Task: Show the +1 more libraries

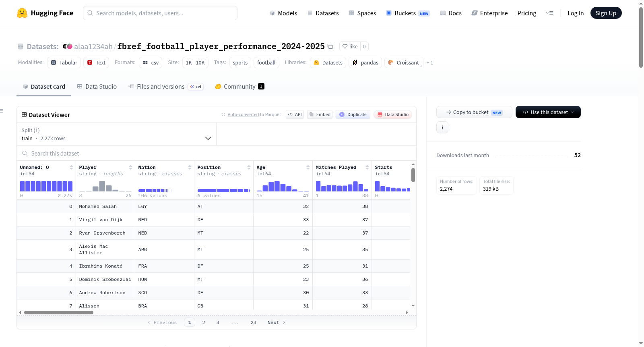Action: [430, 62]
